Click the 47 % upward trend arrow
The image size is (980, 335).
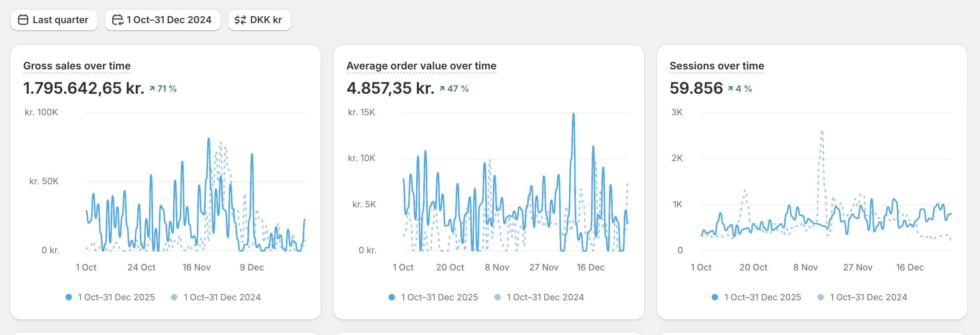442,89
